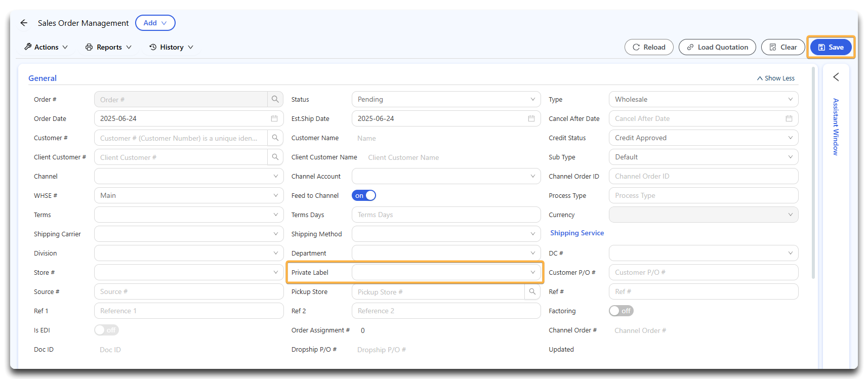Screen dimensions: 868x379
Task: Click the Ref # input field
Action: tap(704, 291)
